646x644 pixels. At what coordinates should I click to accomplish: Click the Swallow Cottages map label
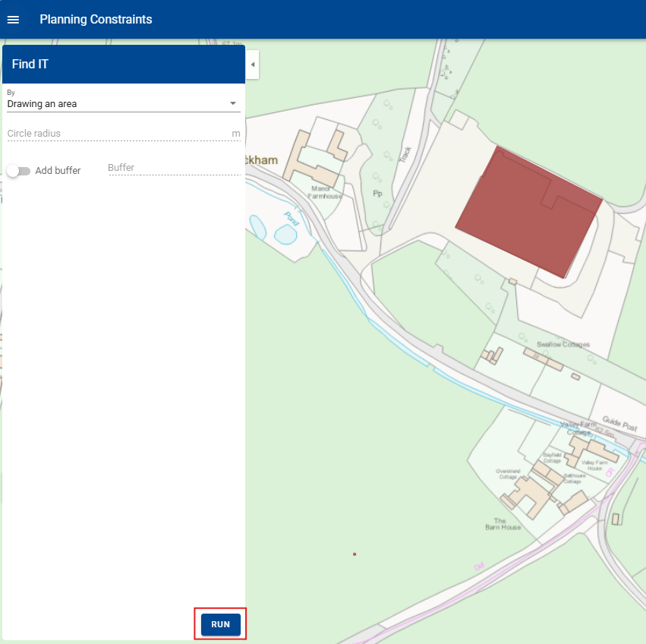pyautogui.click(x=562, y=345)
